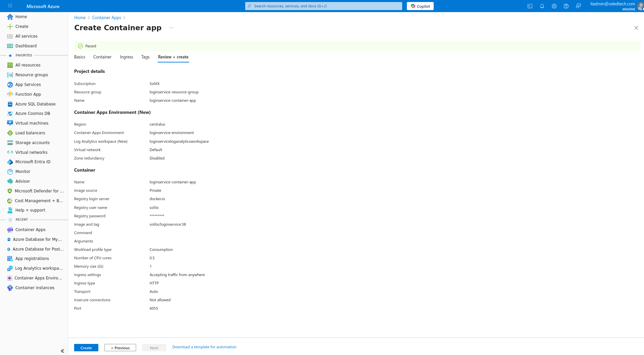Open the Azure portal waffle menu
This screenshot has width=644, height=355.
[10, 6]
